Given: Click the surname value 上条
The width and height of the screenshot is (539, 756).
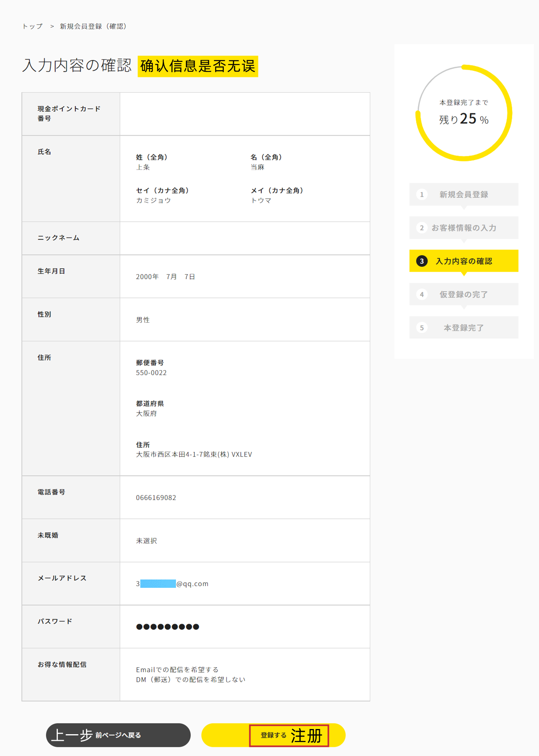Looking at the screenshot, I should coord(143,167).
